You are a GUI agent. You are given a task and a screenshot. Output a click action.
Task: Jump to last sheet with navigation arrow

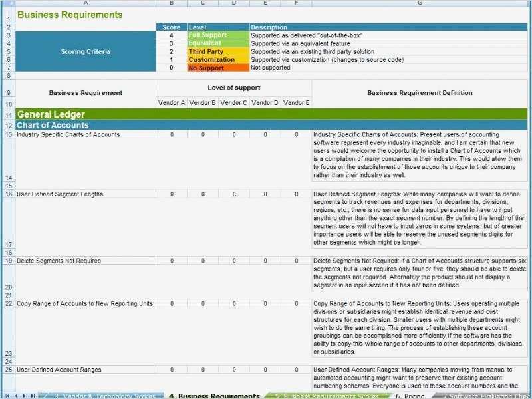tap(33, 396)
